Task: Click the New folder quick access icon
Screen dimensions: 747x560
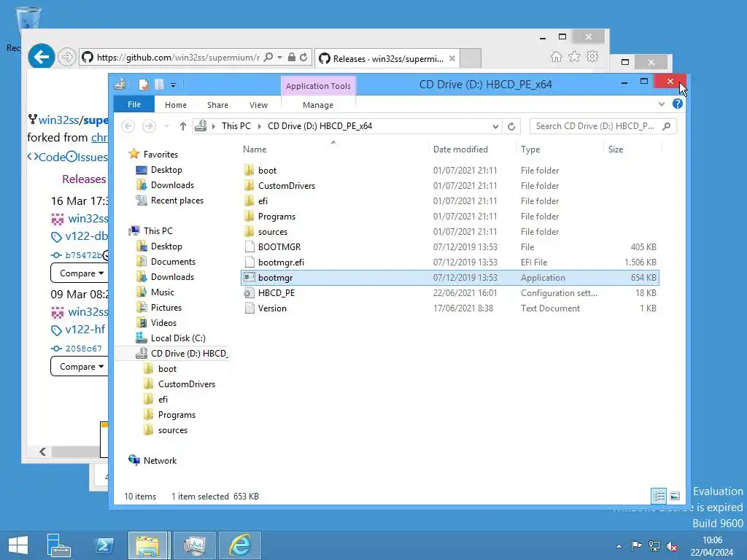Action: [159, 85]
